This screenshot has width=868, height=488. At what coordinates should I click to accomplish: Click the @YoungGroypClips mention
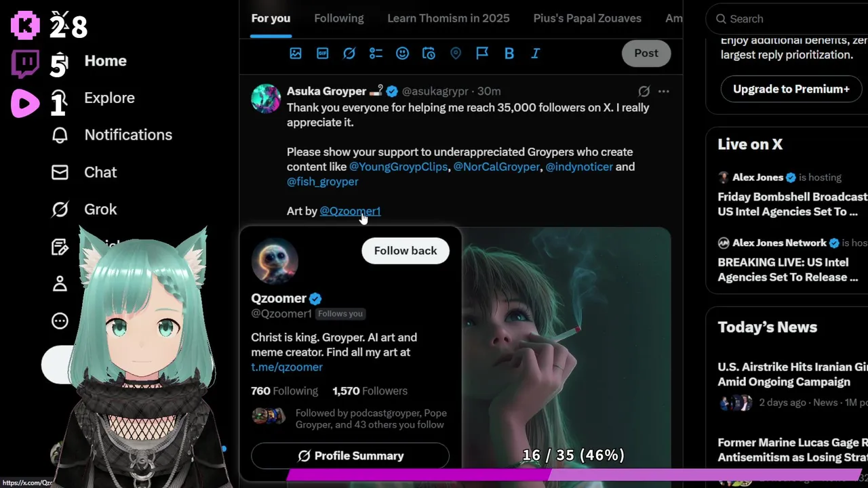click(398, 167)
